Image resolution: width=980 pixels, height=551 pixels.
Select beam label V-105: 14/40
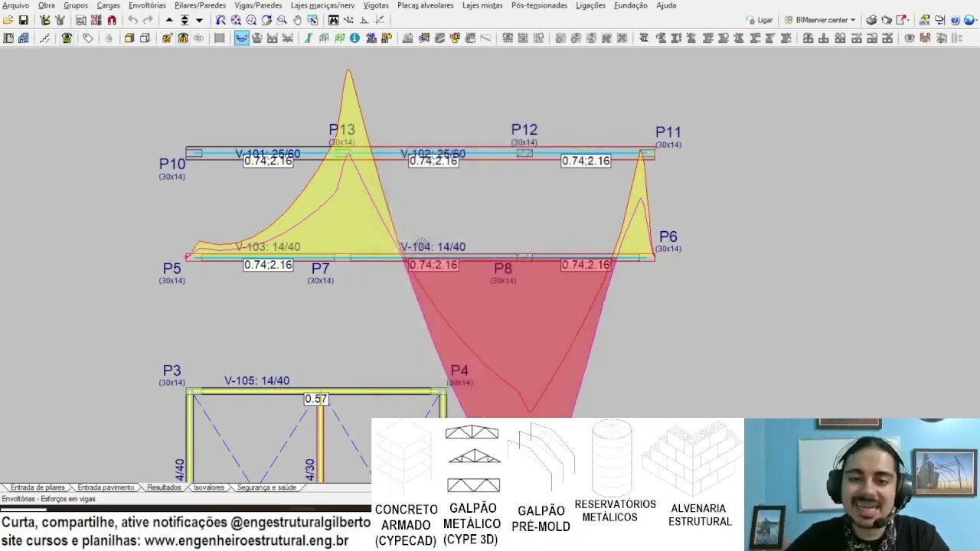(x=256, y=381)
